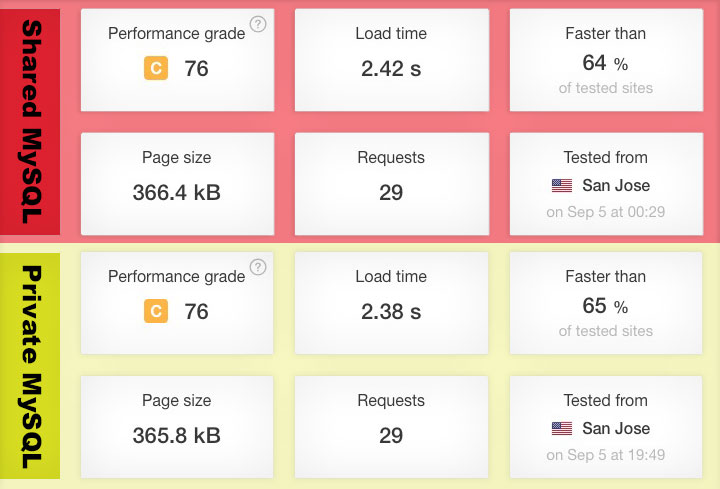Click Requests 29 card in Shared MySQL
Image resolution: width=720 pixels, height=489 pixels.
pos(392,184)
